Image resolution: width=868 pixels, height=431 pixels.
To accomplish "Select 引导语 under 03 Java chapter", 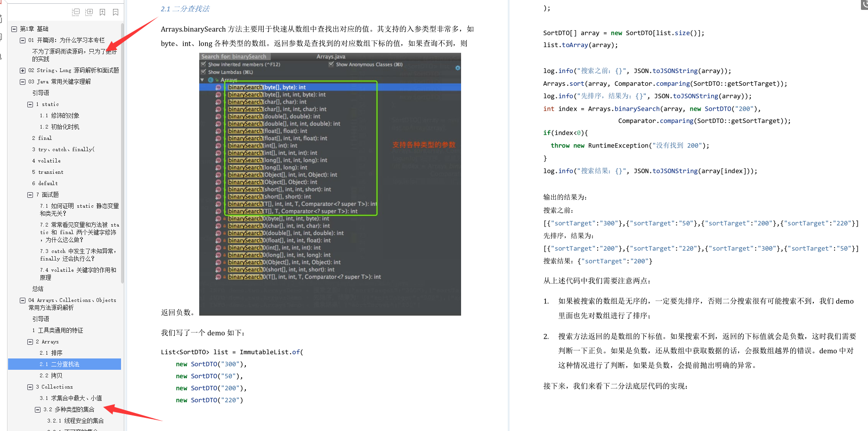I will point(41,93).
